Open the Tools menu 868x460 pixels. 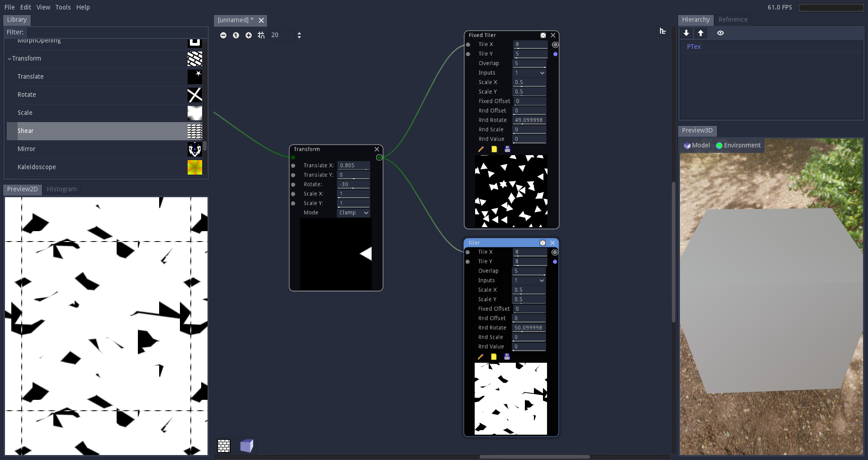(x=63, y=7)
